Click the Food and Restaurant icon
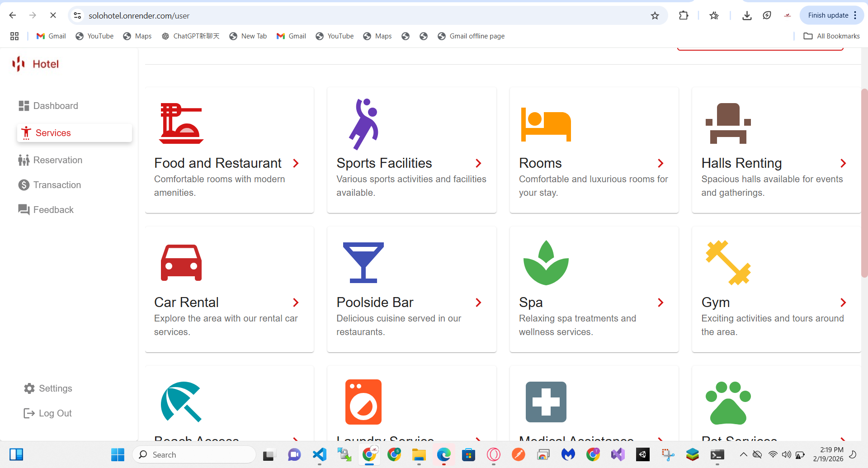Viewport: 868px width, 468px height. (181, 123)
